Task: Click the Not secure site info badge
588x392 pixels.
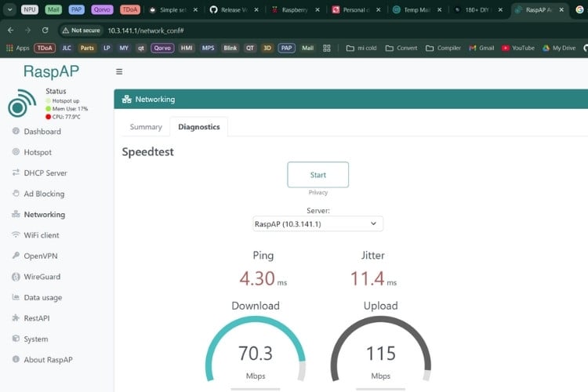Action: 81,31
